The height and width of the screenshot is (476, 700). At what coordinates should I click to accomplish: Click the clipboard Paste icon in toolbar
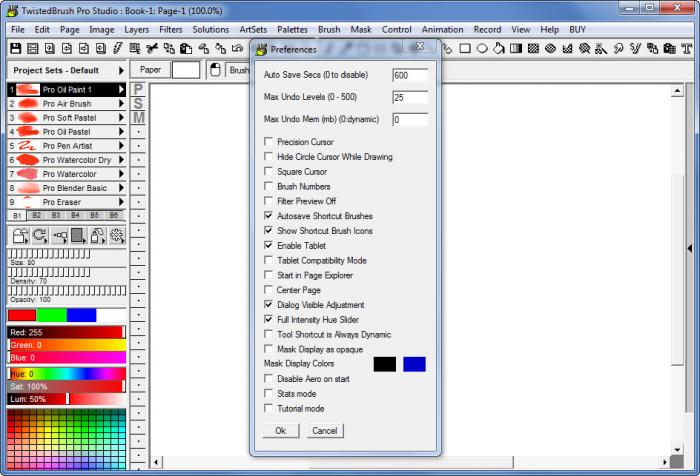click(x=186, y=48)
